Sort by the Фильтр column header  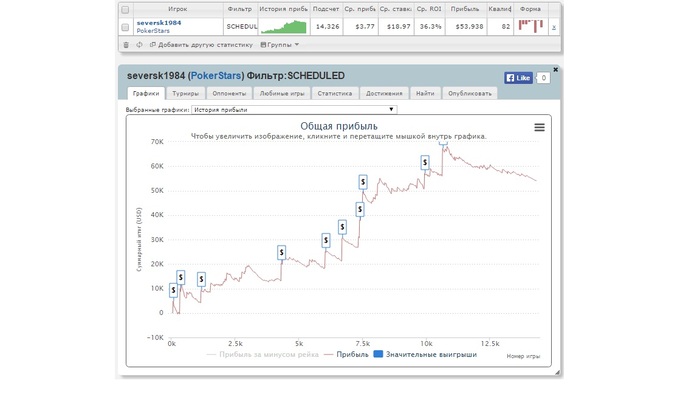click(x=240, y=9)
